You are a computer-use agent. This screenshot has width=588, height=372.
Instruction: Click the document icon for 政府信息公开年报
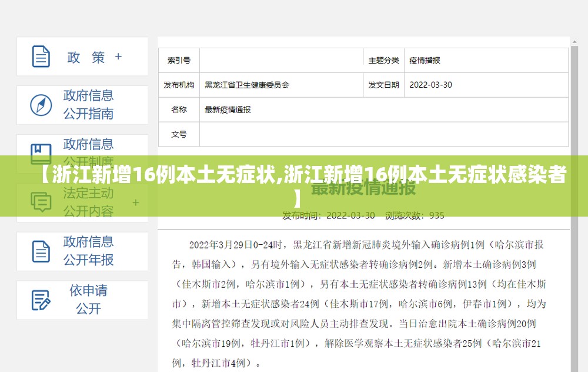click(41, 251)
